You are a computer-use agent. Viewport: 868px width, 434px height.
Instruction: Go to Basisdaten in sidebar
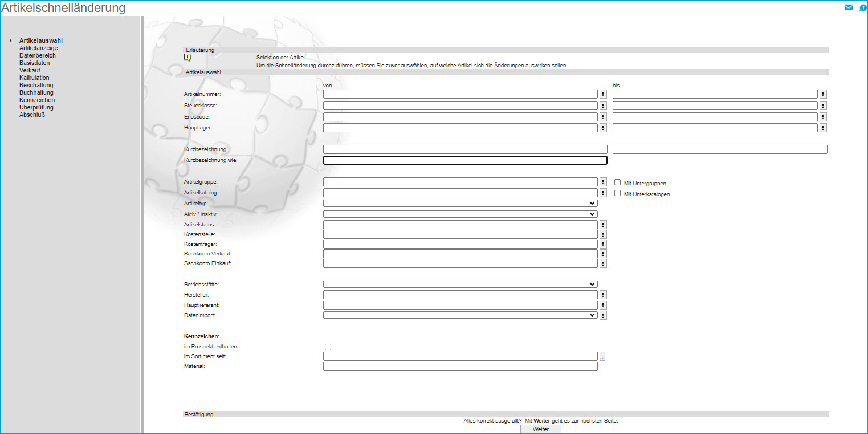click(34, 63)
